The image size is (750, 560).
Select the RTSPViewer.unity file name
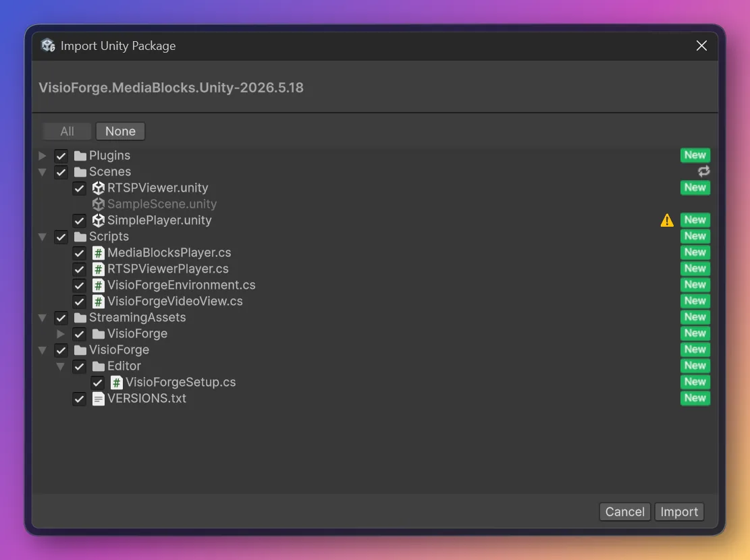[157, 188]
